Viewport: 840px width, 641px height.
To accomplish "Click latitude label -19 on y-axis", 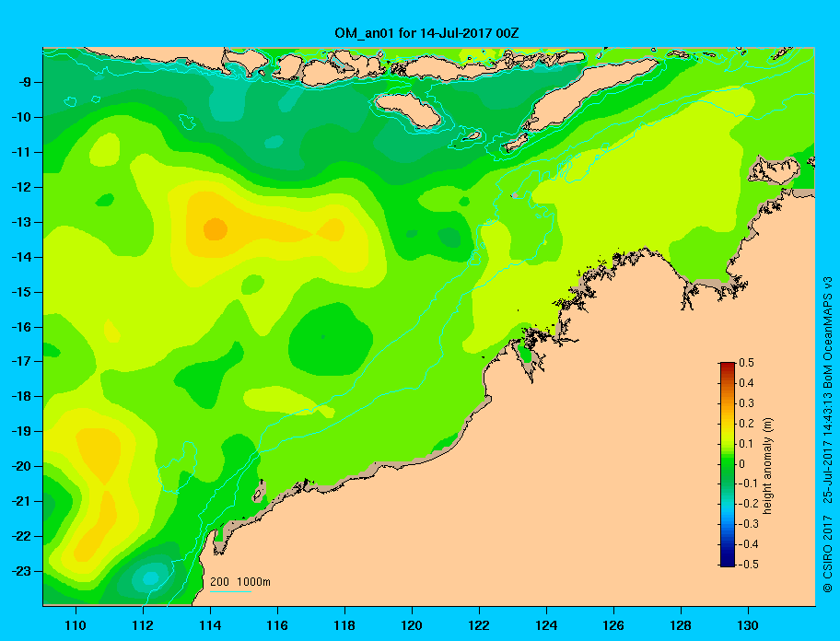I will tap(21, 431).
